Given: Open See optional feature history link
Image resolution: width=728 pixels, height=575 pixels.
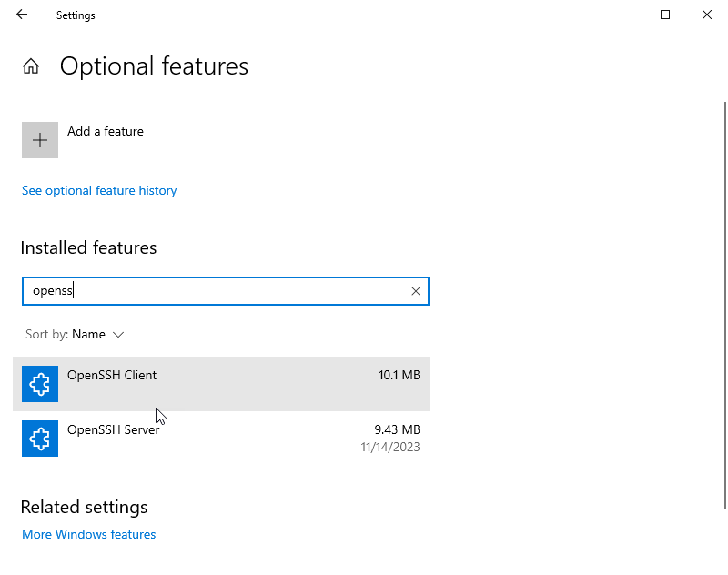Looking at the screenshot, I should coord(99,190).
